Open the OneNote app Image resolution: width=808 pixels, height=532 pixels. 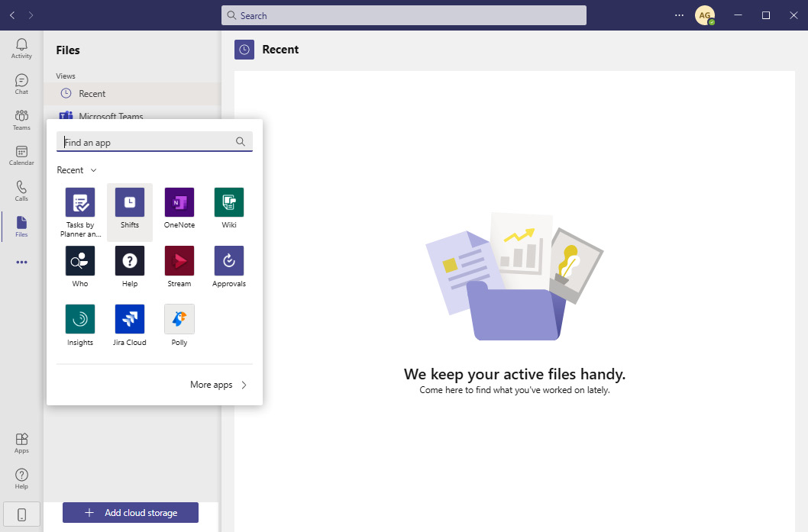(x=179, y=208)
